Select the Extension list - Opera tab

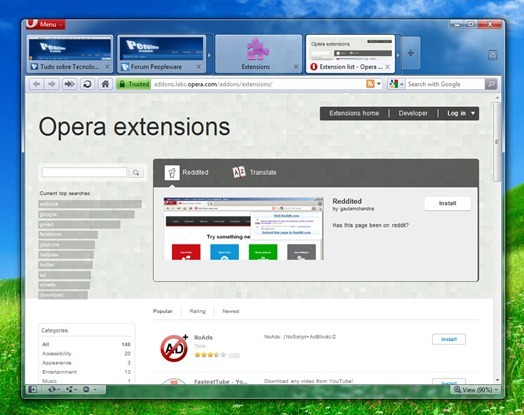coord(350,53)
